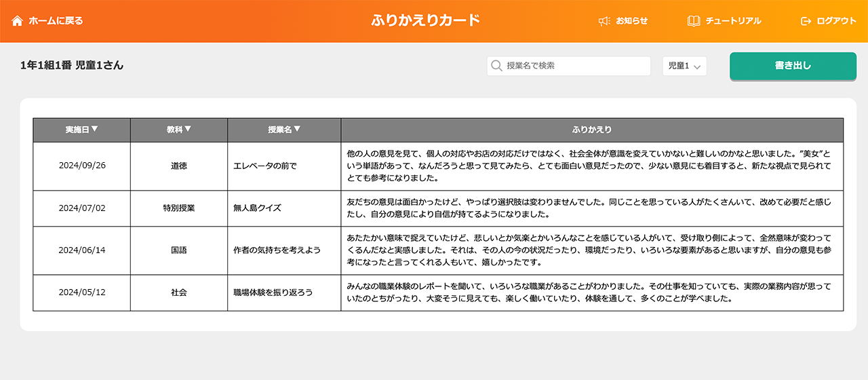Click the megaphone お知らせ icon
Image resolution: width=868 pixels, height=380 pixels.
point(604,21)
